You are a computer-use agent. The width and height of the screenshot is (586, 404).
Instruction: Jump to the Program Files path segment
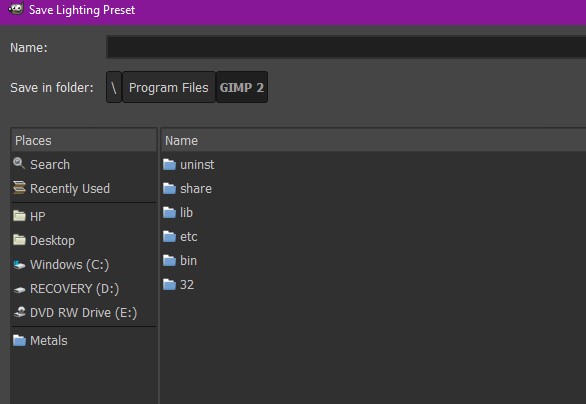pos(169,87)
